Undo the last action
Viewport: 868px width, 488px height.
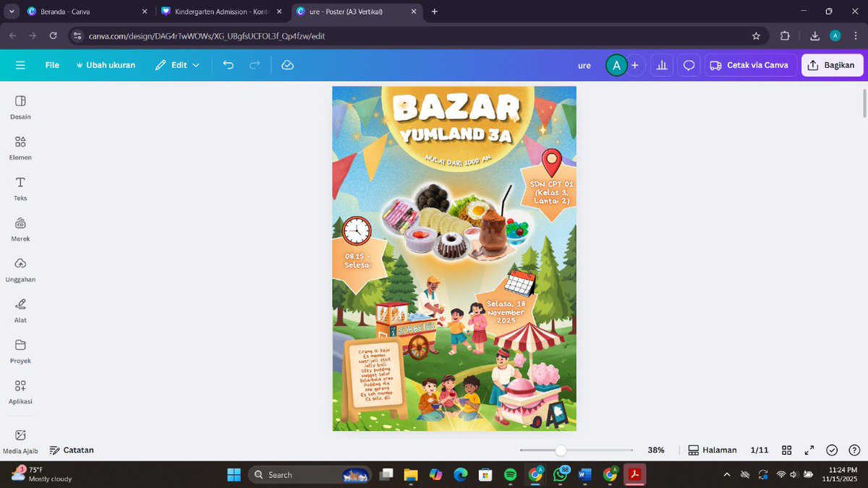(229, 65)
